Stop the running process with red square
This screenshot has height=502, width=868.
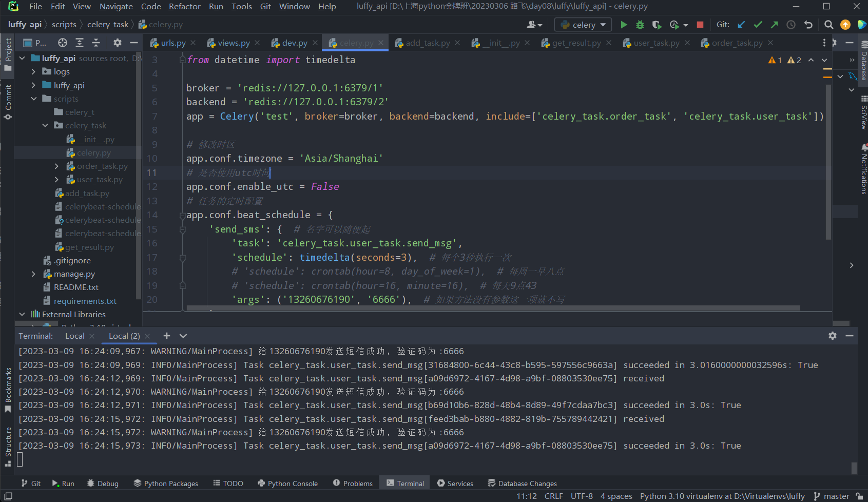coord(700,25)
